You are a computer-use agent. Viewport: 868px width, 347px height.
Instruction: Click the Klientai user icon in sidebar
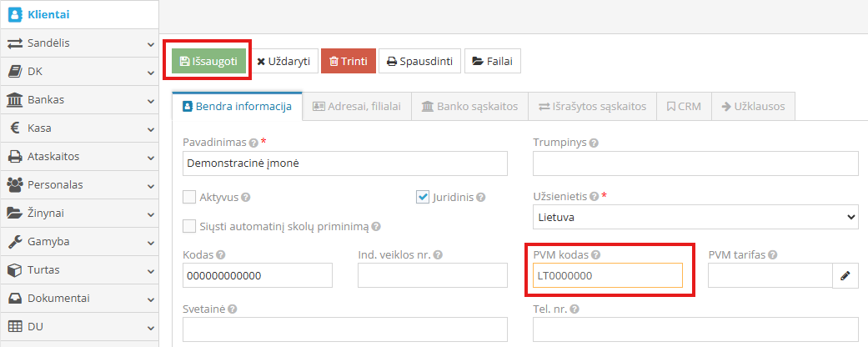pyautogui.click(x=15, y=14)
